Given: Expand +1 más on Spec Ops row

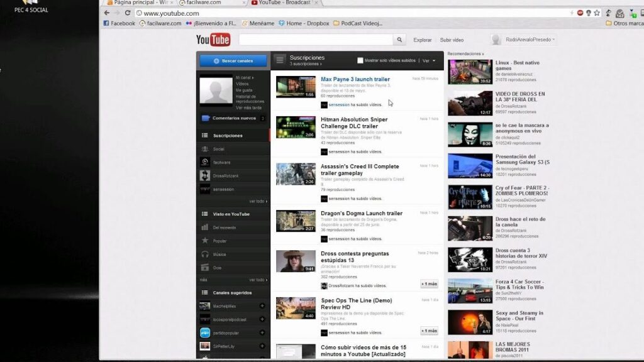Looking at the screenshot, I should [x=429, y=331].
